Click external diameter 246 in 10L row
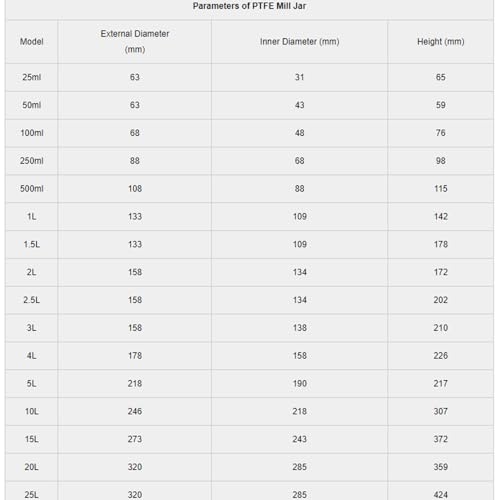This screenshot has width=500, height=500. pyautogui.click(x=135, y=411)
